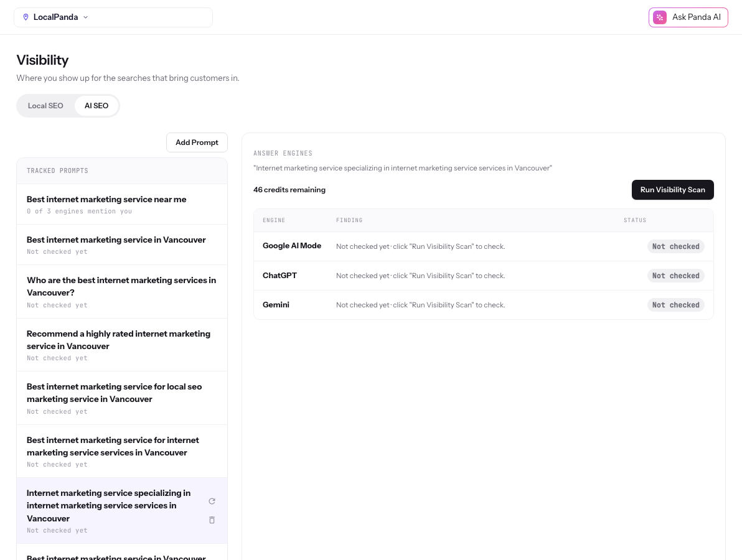742x560 pixels.
Task: Select prompt "Best internet marketing service near me"
Action: (x=122, y=204)
